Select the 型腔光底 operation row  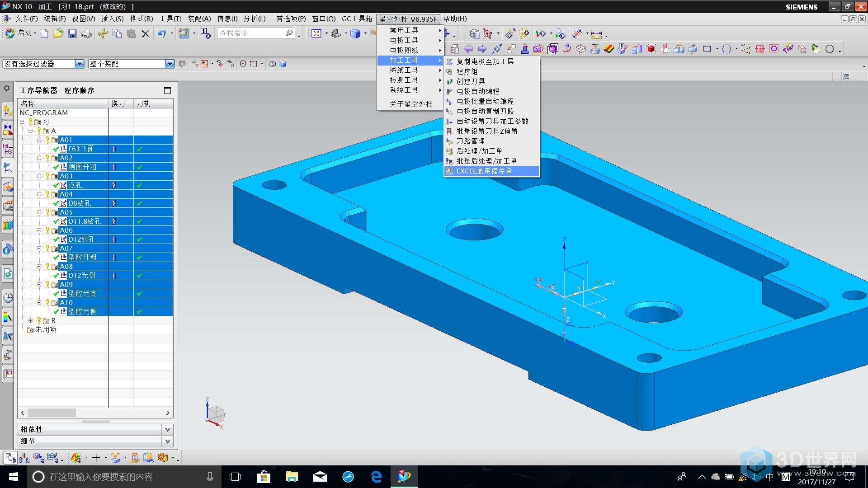point(95,293)
